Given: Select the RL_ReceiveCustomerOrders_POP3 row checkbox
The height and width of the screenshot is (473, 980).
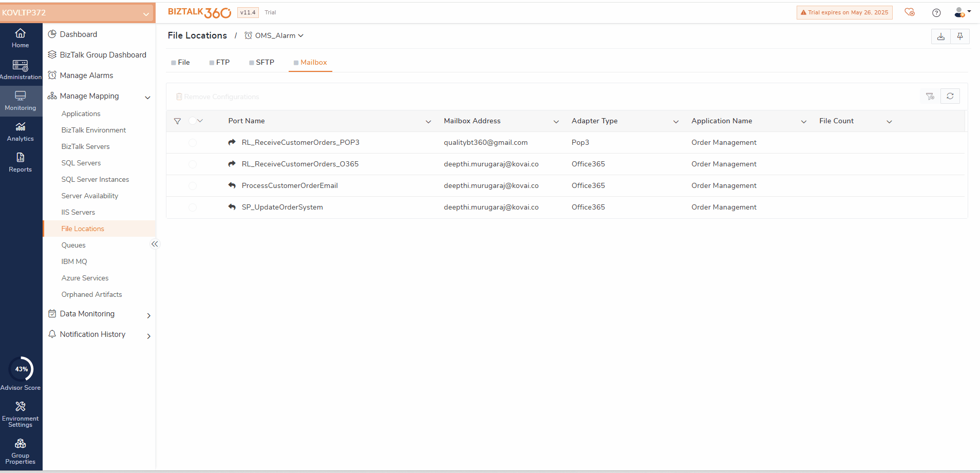Looking at the screenshot, I should pos(193,143).
